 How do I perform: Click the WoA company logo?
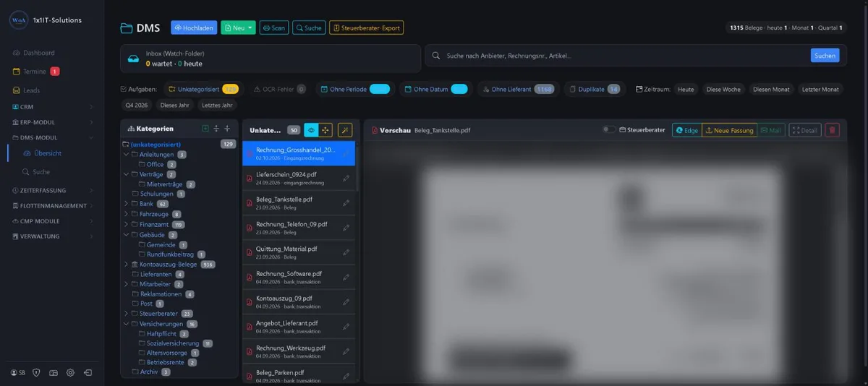(18, 20)
